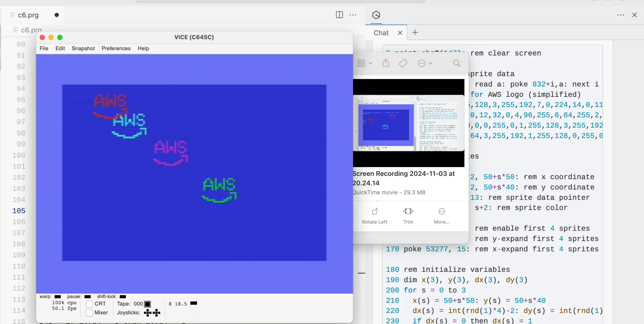Click the first joystick indicator icon

pos(148,313)
